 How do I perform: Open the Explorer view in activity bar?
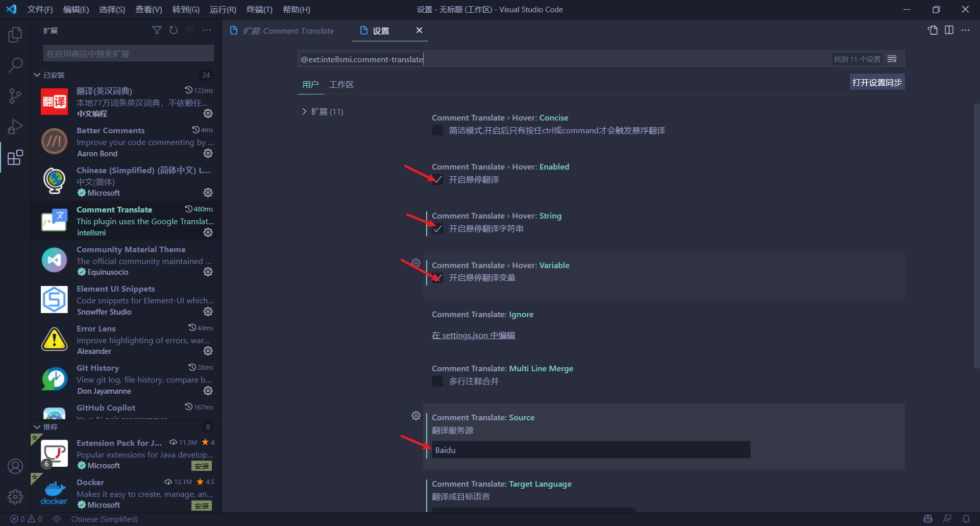pyautogui.click(x=15, y=35)
